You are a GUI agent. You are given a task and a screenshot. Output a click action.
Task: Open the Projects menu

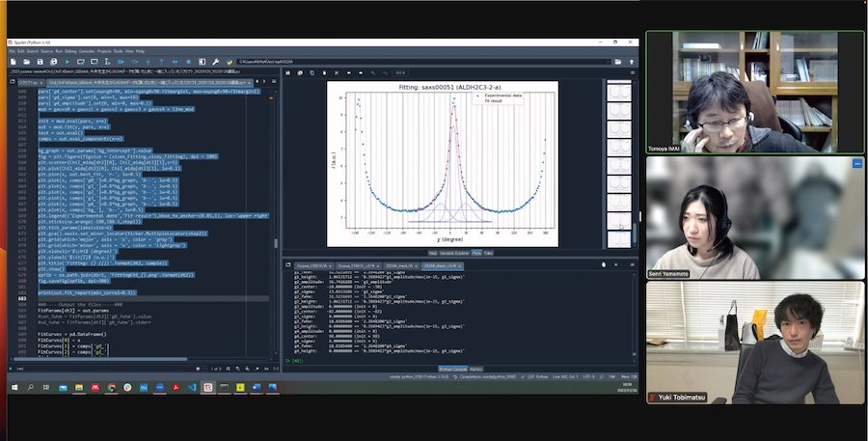(x=104, y=51)
